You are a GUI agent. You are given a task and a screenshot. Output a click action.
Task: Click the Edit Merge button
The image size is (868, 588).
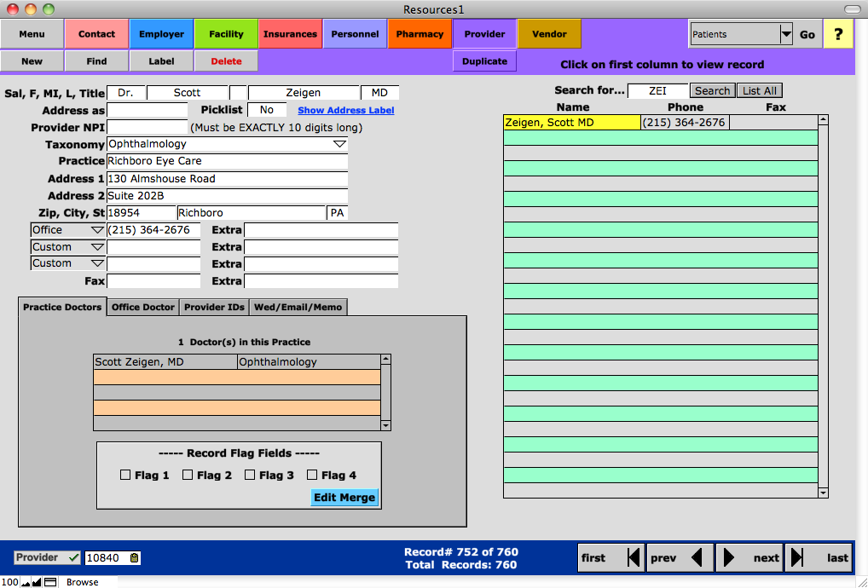coord(344,498)
